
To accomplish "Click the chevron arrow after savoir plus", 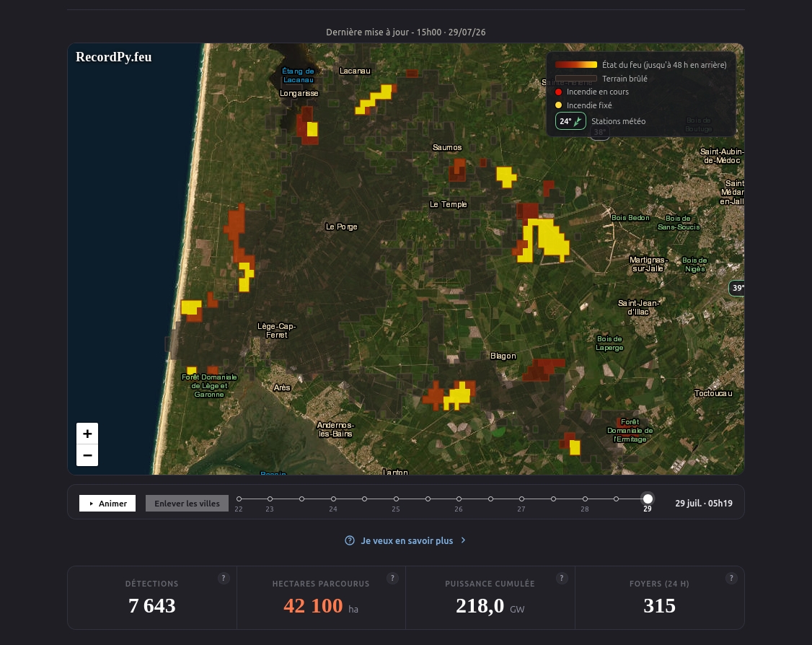I will pyautogui.click(x=463, y=540).
